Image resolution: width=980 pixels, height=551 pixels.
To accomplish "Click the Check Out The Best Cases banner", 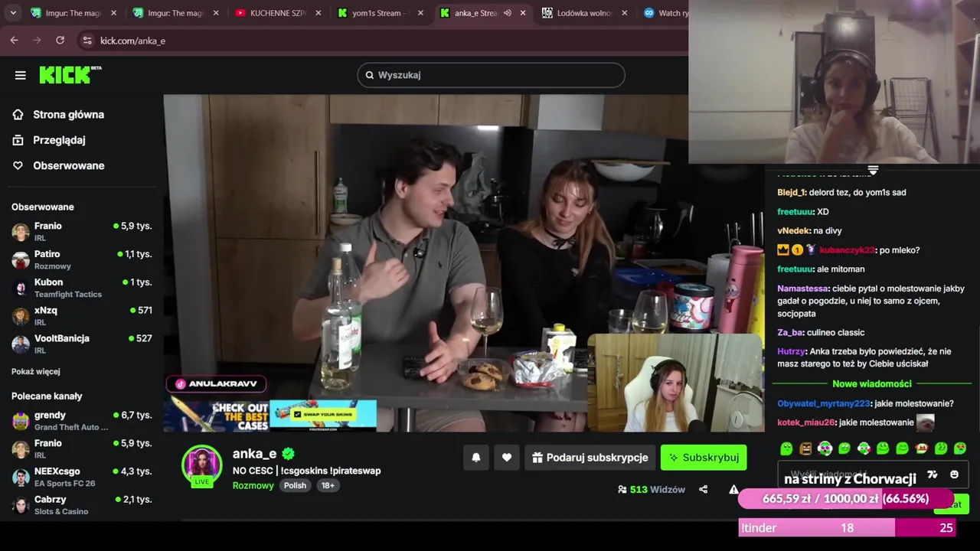I will [x=218, y=416].
